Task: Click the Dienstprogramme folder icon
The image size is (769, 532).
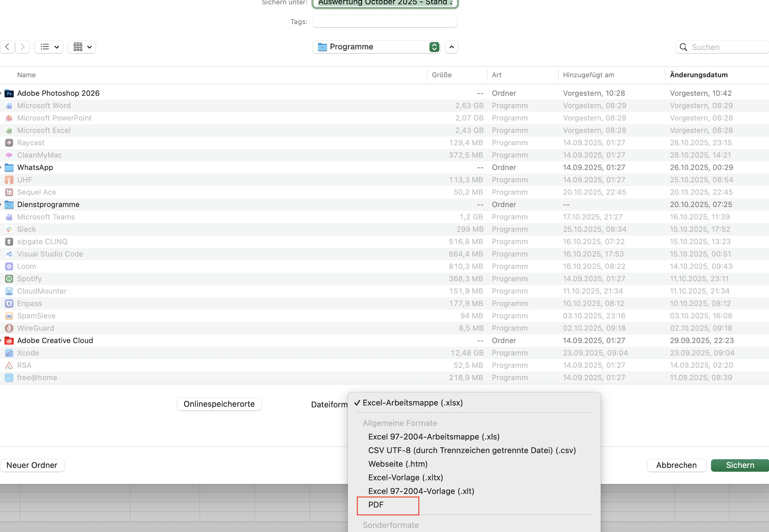Action: click(x=9, y=205)
